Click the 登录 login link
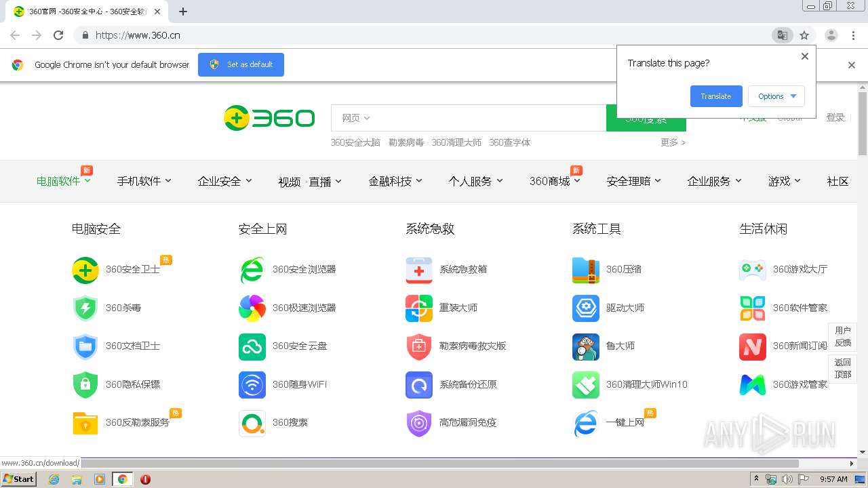868x488 pixels. tap(835, 117)
